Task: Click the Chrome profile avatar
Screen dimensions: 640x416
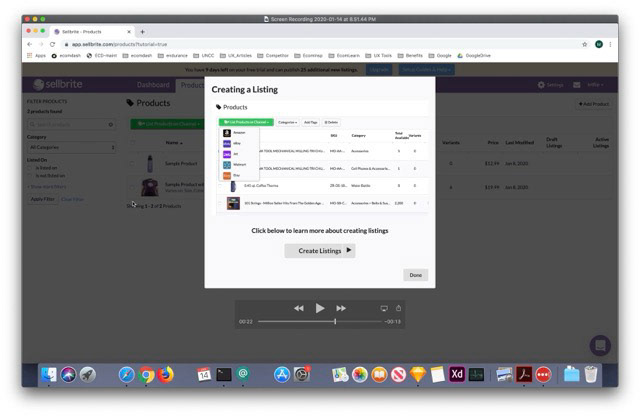Action: click(x=599, y=44)
